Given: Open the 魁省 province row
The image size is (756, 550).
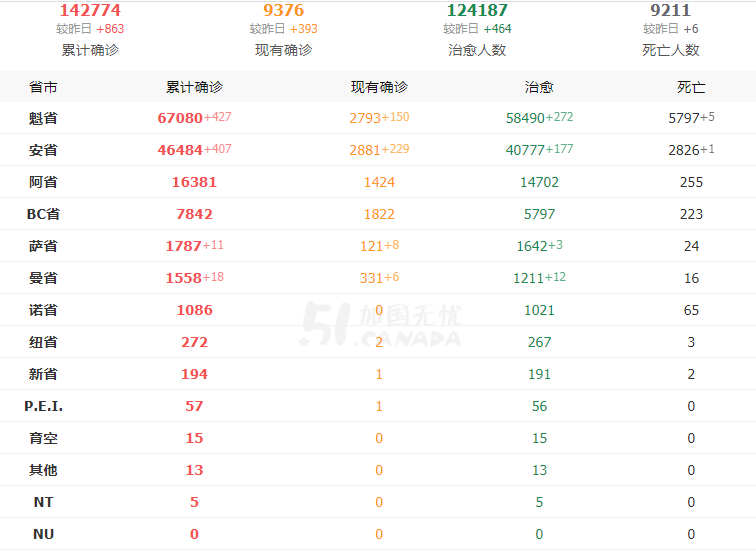Looking at the screenshot, I should pyautogui.click(x=378, y=118).
